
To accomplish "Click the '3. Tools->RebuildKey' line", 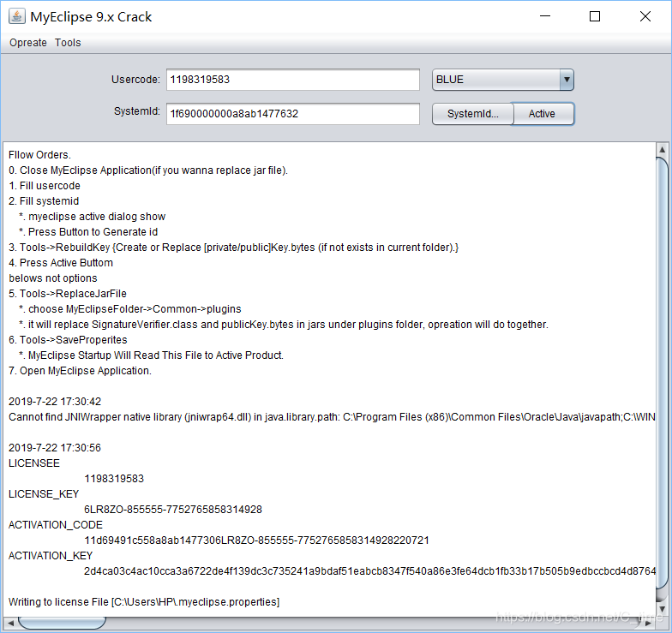I will coord(233,247).
